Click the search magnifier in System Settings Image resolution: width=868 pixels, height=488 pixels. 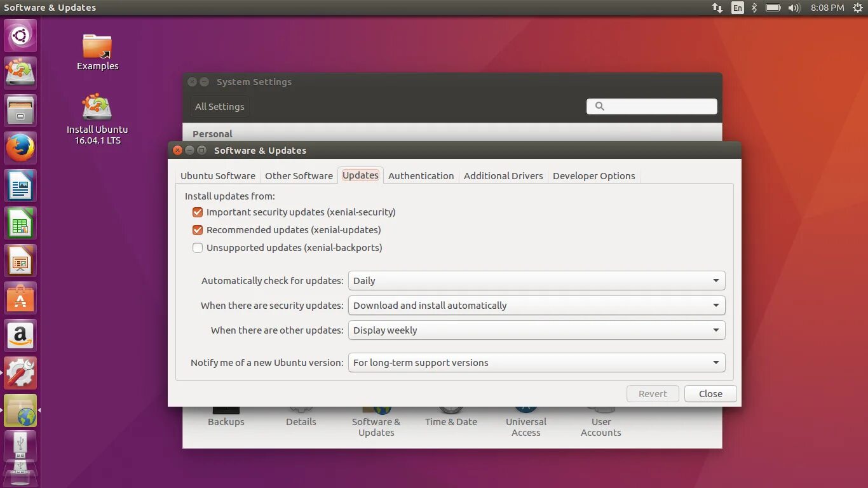(599, 106)
